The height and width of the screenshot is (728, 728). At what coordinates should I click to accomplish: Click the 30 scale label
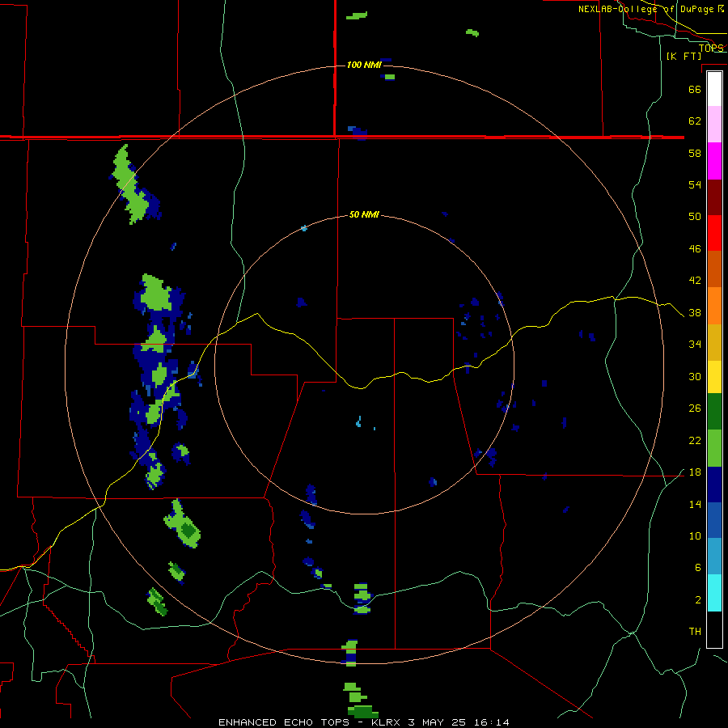click(x=695, y=376)
